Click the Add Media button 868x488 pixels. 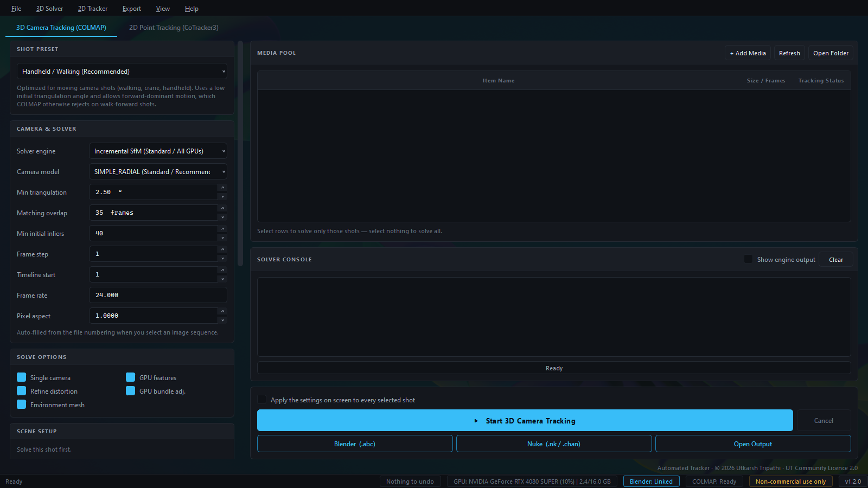point(748,53)
